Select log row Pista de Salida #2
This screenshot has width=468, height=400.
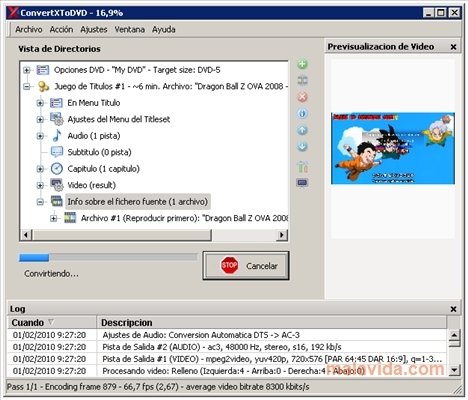(227, 347)
